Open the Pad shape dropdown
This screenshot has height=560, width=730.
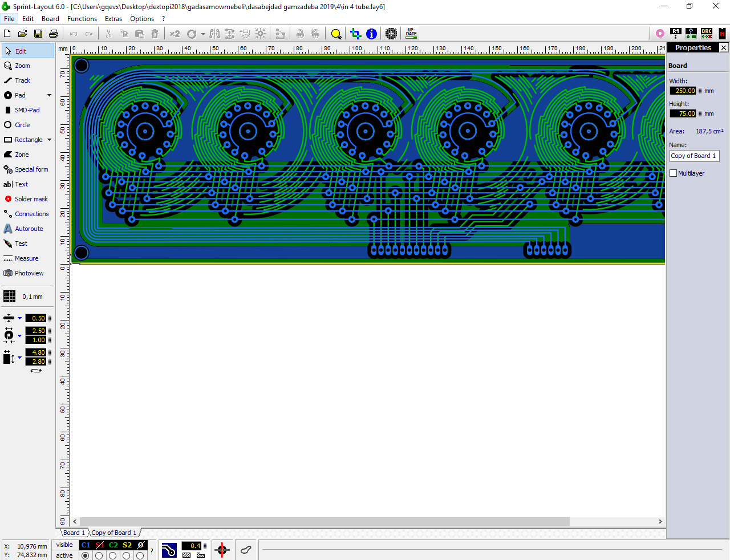(x=49, y=95)
